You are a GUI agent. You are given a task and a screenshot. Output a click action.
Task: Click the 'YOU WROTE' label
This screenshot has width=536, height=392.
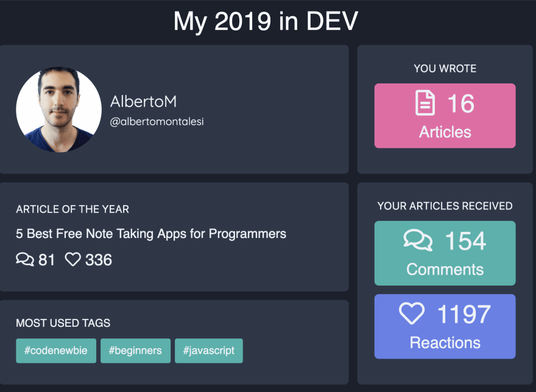tap(445, 69)
